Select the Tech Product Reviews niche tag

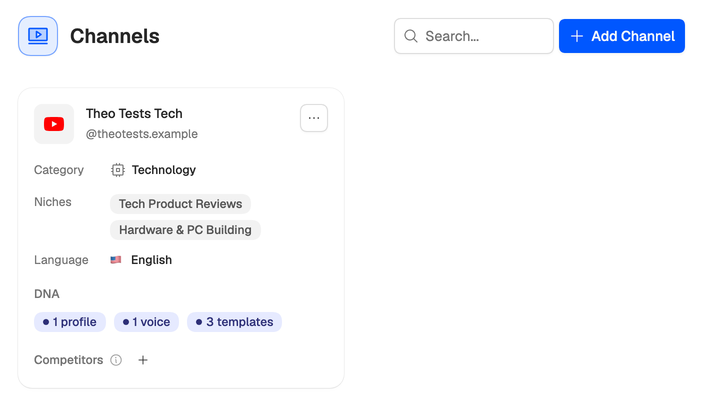[x=180, y=204]
